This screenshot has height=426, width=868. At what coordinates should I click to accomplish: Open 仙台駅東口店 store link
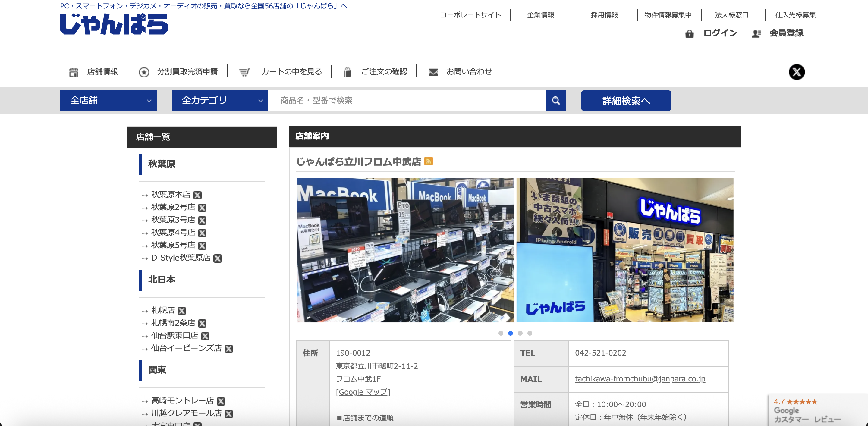(175, 335)
